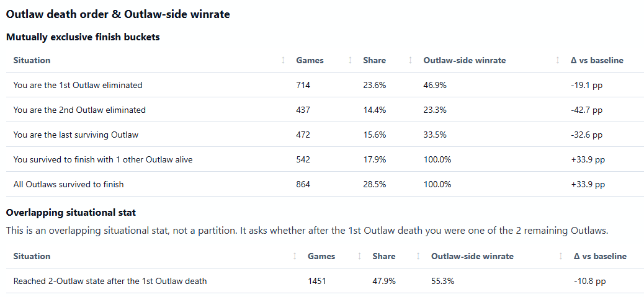Image resolution: width=644 pixels, height=297 pixels.
Task: Click the 'Overlapping situational stat' heading
Action: click(x=71, y=213)
